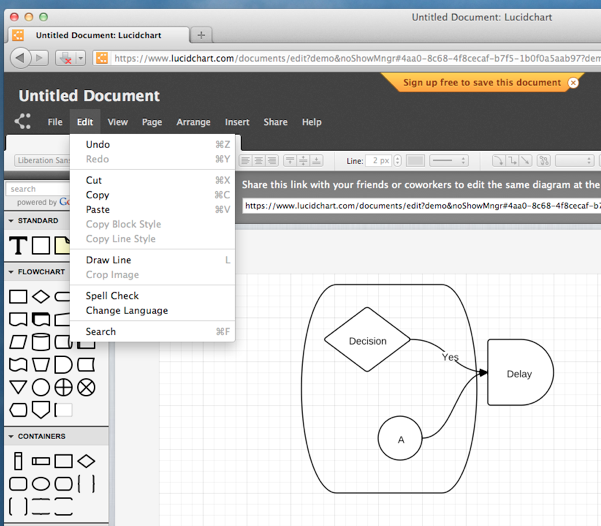
Task: Pick the Decision diamond in Flowchart shapes
Action: [x=41, y=296]
